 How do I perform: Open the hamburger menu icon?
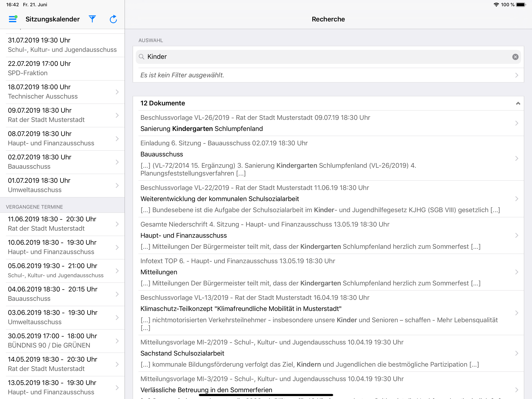13,19
